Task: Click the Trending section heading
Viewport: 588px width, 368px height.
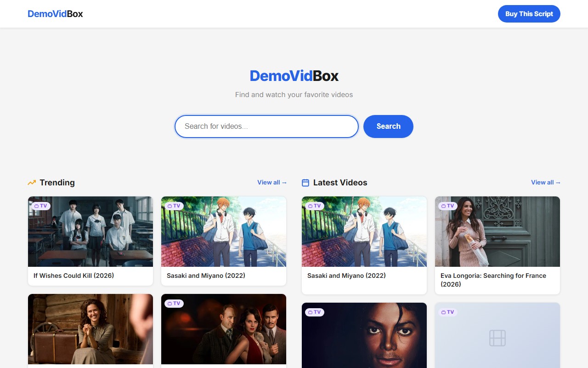Action: coord(57,183)
